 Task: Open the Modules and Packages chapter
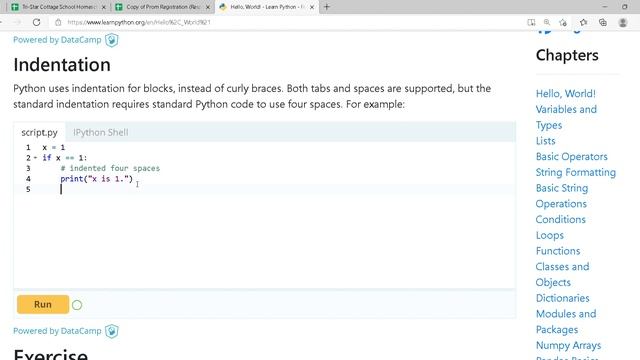[566, 322]
